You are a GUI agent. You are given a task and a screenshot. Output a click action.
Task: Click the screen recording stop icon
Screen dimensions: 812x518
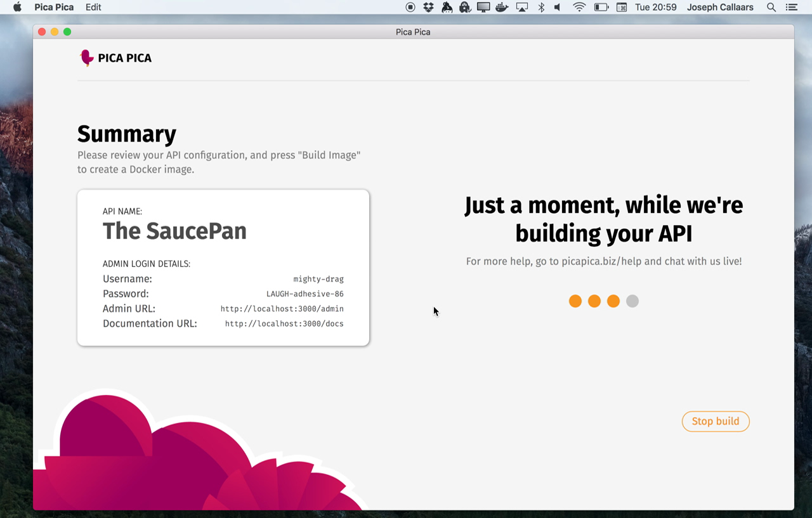coord(410,8)
